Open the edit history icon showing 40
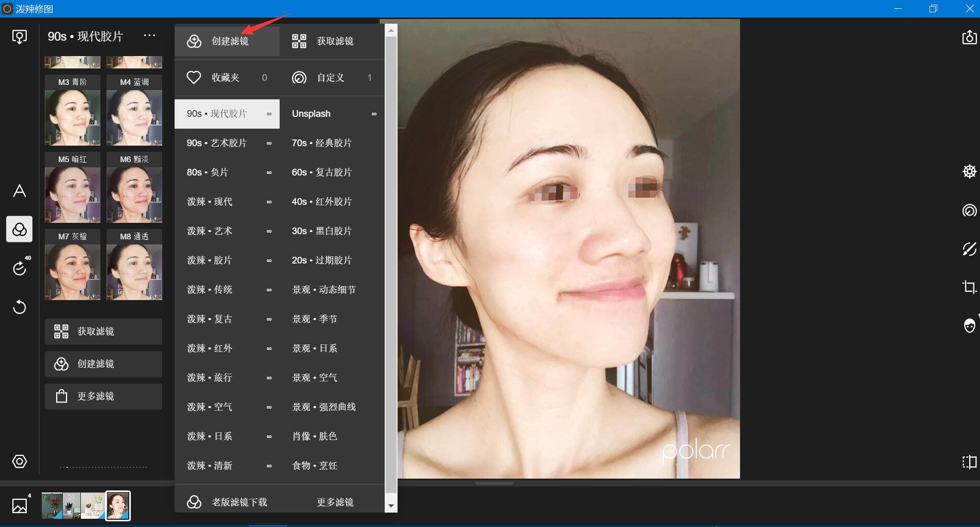Screen dimensions: 980x527 pos(20,268)
